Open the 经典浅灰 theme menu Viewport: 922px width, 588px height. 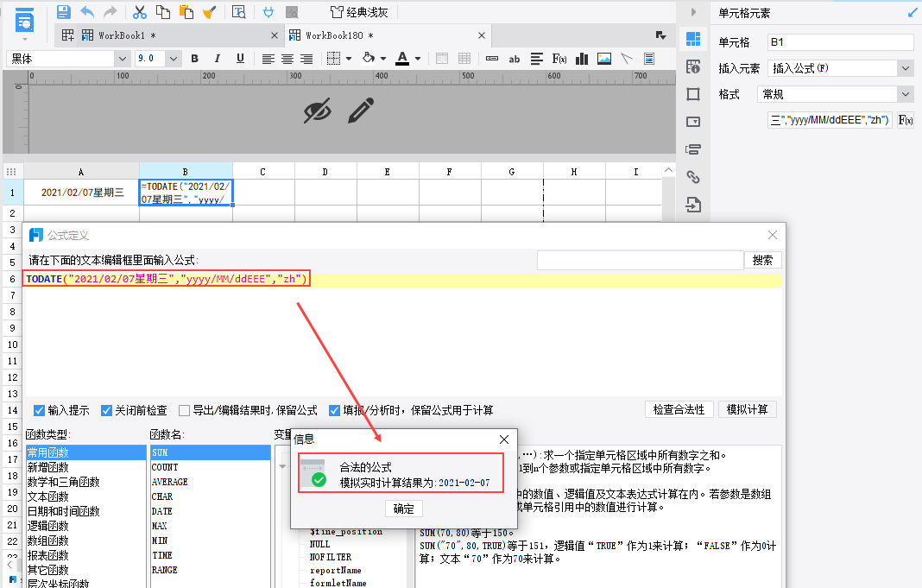pyautogui.click(x=359, y=12)
